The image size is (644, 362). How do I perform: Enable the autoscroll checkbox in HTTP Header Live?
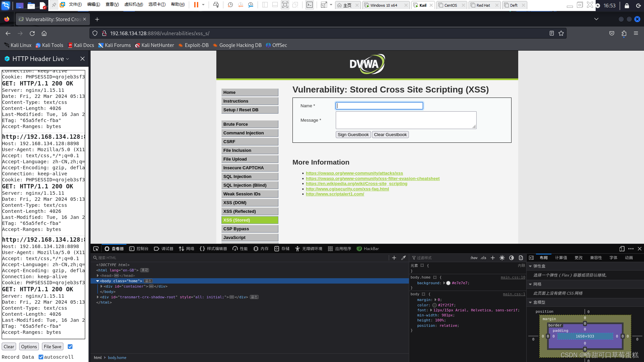click(x=41, y=357)
